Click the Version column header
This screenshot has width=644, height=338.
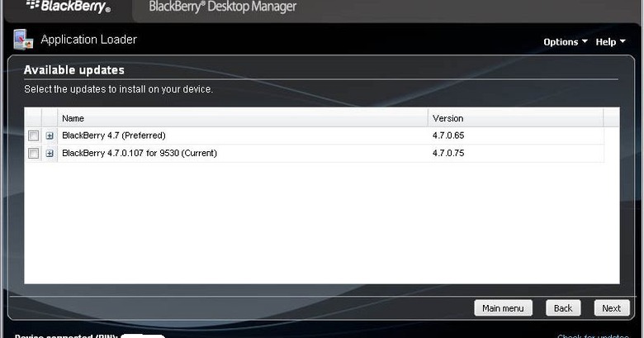click(x=515, y=118)
